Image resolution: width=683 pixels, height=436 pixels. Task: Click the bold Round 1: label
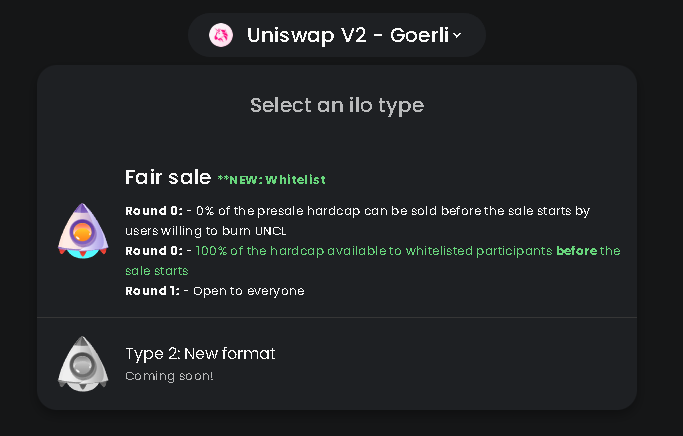coord(152,291)
